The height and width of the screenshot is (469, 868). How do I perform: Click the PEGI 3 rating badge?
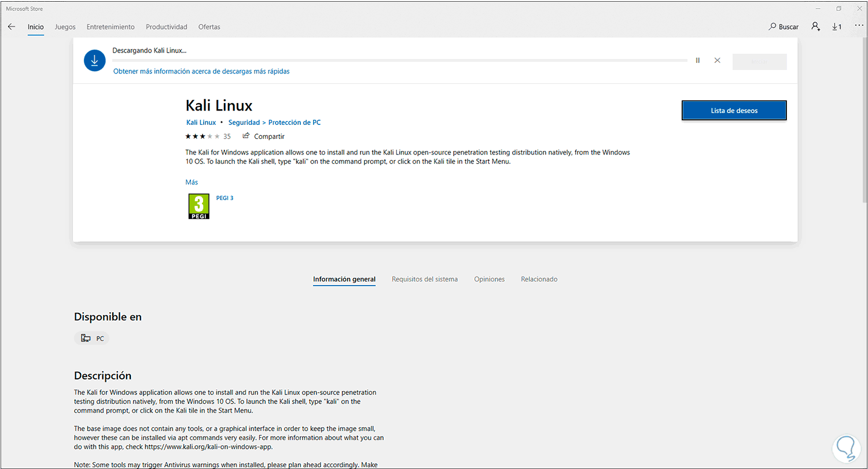click(199, 206)
